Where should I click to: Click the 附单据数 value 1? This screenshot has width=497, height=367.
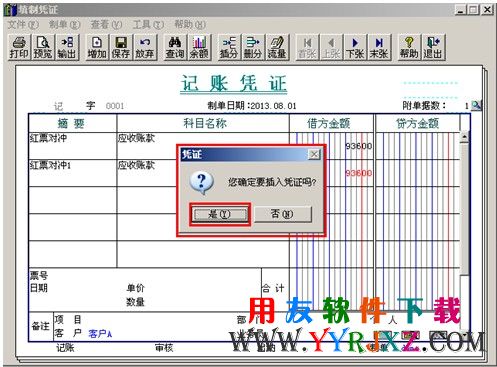click(467, 106)
